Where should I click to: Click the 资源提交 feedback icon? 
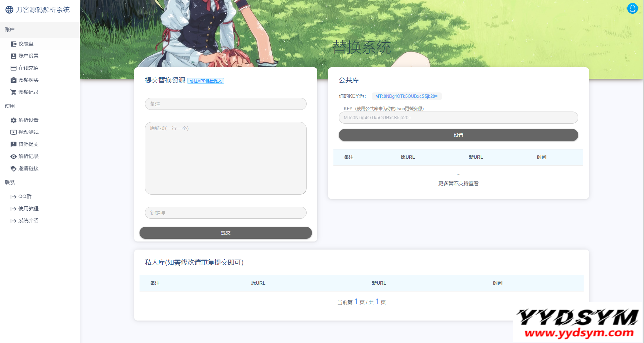[13, 144]
